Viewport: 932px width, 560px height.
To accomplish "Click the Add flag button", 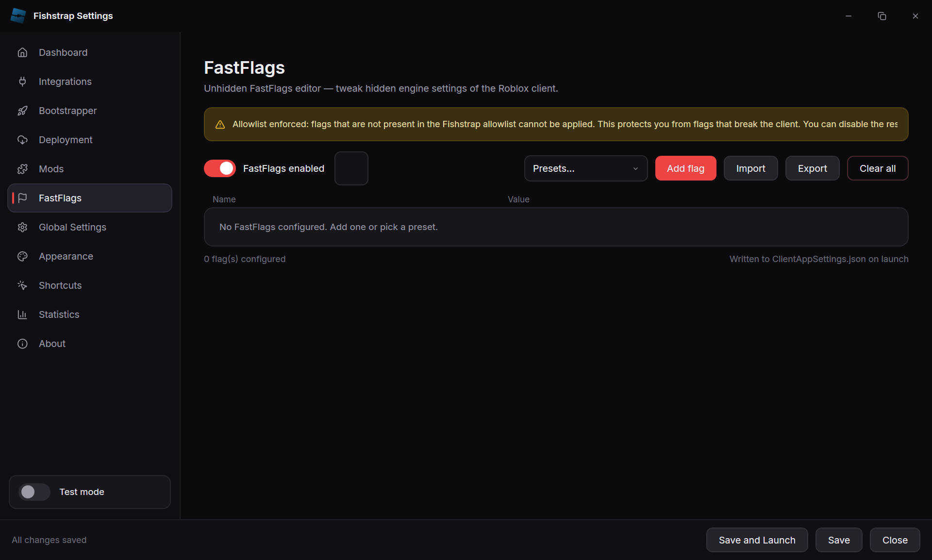I will (685, 168).
